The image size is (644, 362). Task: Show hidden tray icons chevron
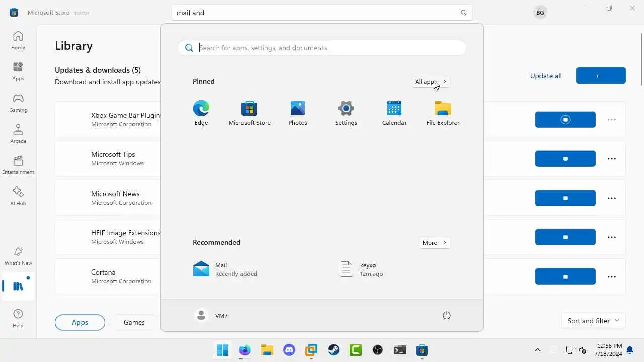click(538, 350)
